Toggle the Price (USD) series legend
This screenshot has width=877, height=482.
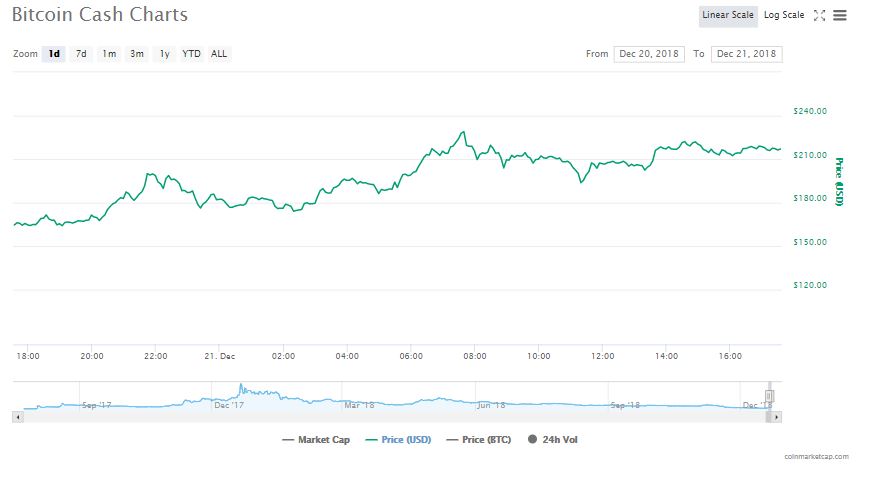(x=398, y=440)
